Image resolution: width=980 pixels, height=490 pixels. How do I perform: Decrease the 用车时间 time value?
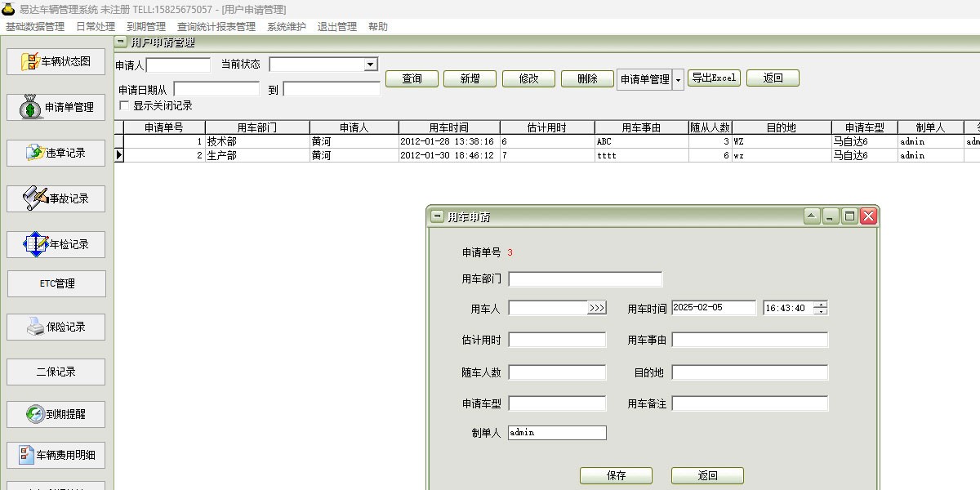coord(820,311)
